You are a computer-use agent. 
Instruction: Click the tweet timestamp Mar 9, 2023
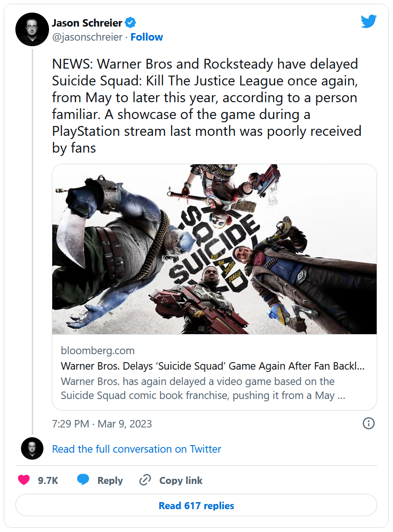102,424
